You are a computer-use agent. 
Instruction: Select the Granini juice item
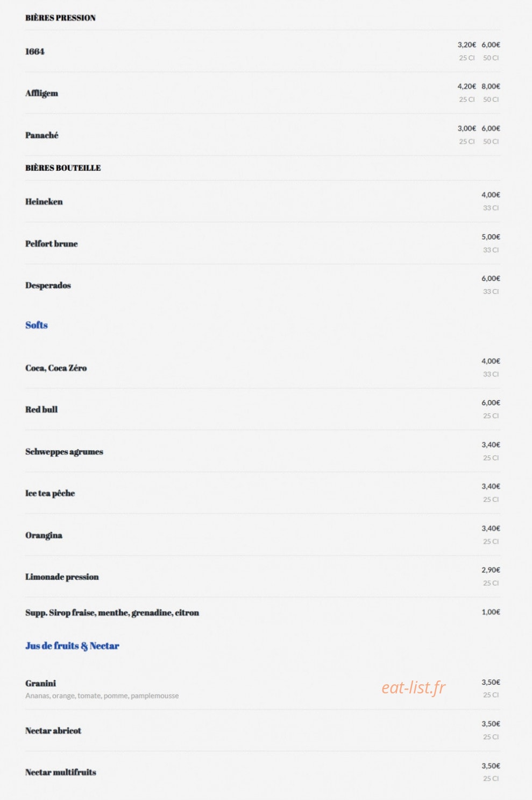point(40,683)
